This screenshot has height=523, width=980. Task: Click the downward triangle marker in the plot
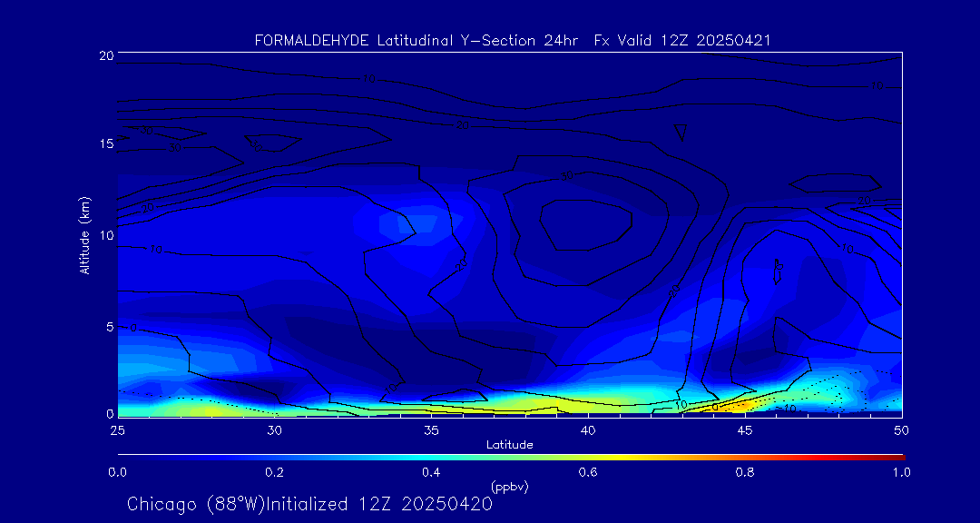pyautogui.click(x=681, y=133)
